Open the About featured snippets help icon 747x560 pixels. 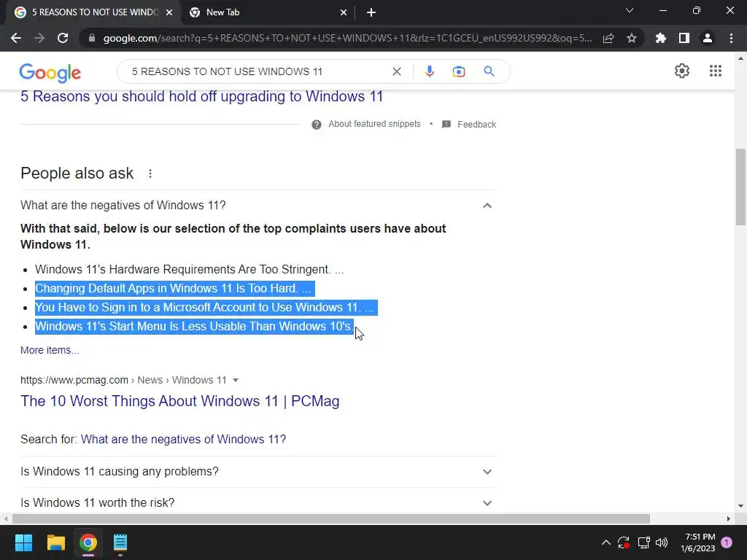317,125
